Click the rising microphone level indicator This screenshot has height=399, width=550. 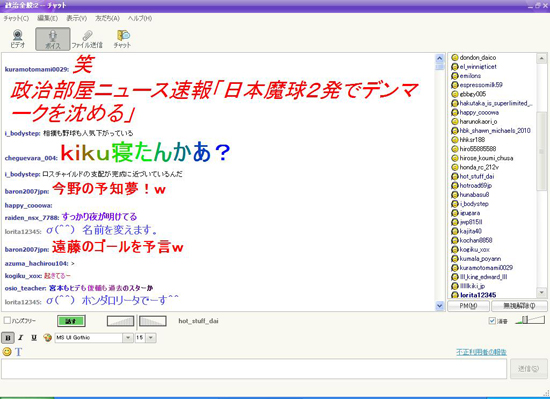[120, 321]
